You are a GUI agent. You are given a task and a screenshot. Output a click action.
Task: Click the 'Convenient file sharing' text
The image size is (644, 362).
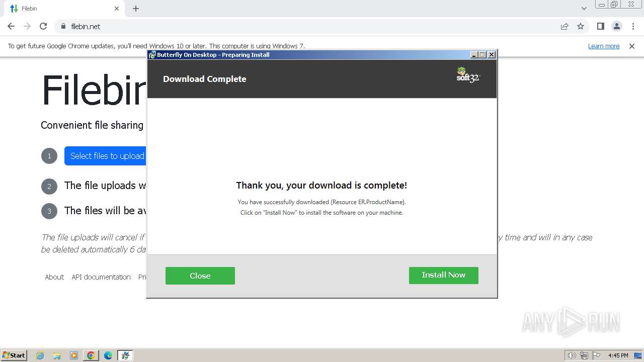pos(92,125)
